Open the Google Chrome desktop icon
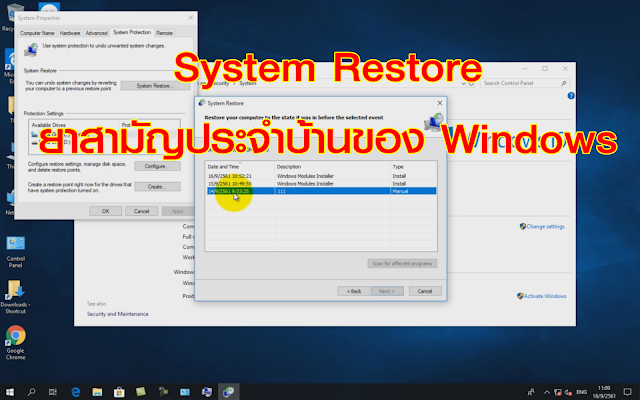The image size is (640, 400). [16, 342]
